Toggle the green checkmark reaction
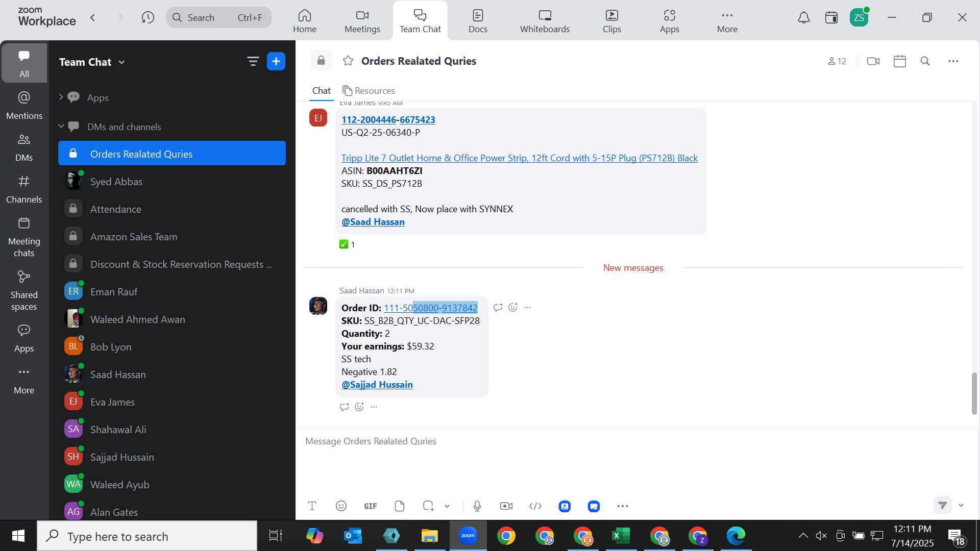 coord(347,244)
